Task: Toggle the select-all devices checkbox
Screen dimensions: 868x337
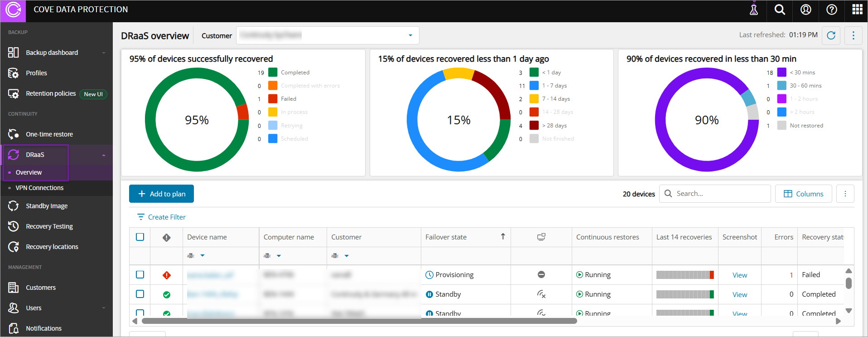Action: pos(140,237)
